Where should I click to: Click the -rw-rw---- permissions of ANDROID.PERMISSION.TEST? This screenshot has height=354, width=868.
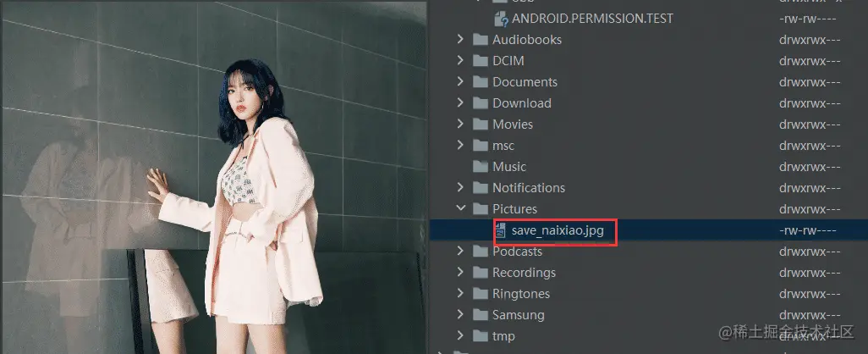pyautogui.click(x=808, y=19)
